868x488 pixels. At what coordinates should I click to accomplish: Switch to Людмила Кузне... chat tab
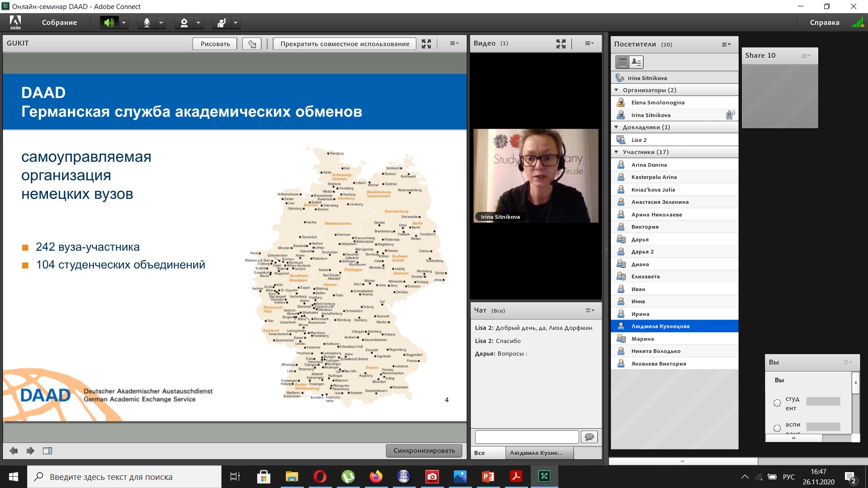point(536,453)
